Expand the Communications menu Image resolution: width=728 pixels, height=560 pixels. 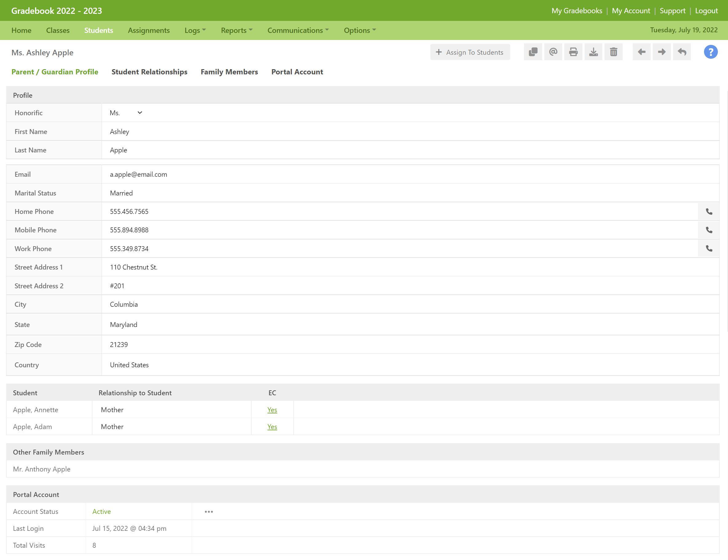(x=298, y=30)
